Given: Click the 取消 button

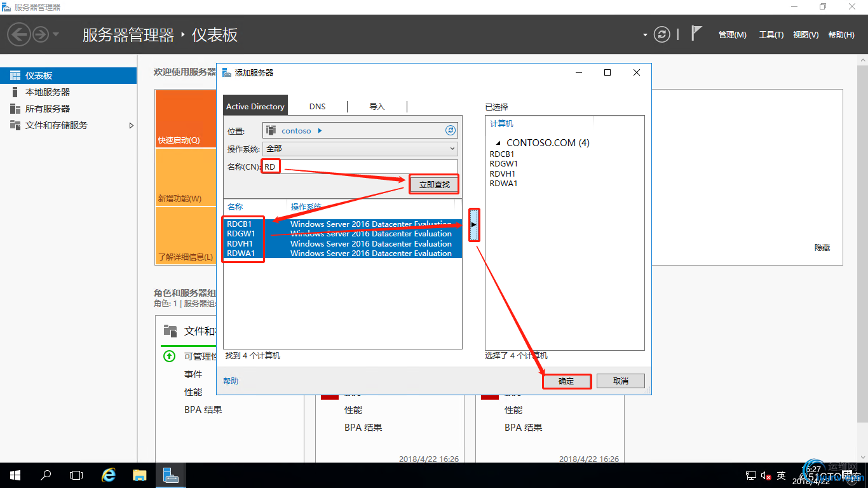Looking at the screenshot, I should point(621,381).
